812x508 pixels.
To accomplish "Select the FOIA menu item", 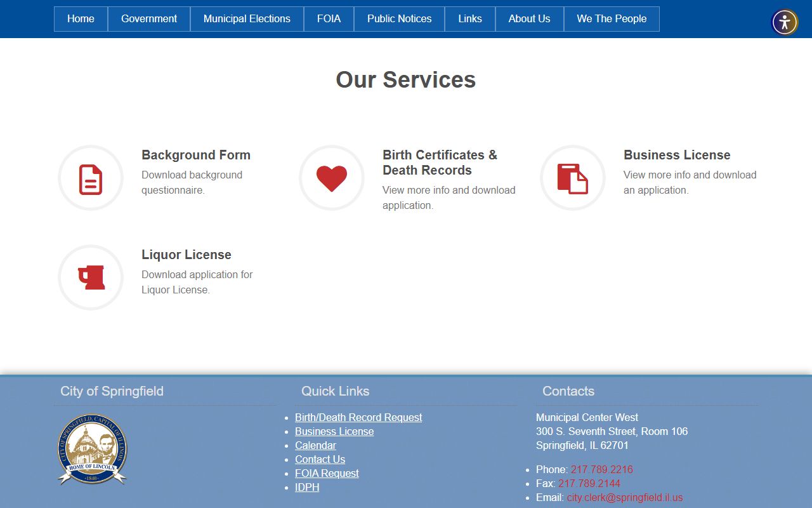I will 329,19.
